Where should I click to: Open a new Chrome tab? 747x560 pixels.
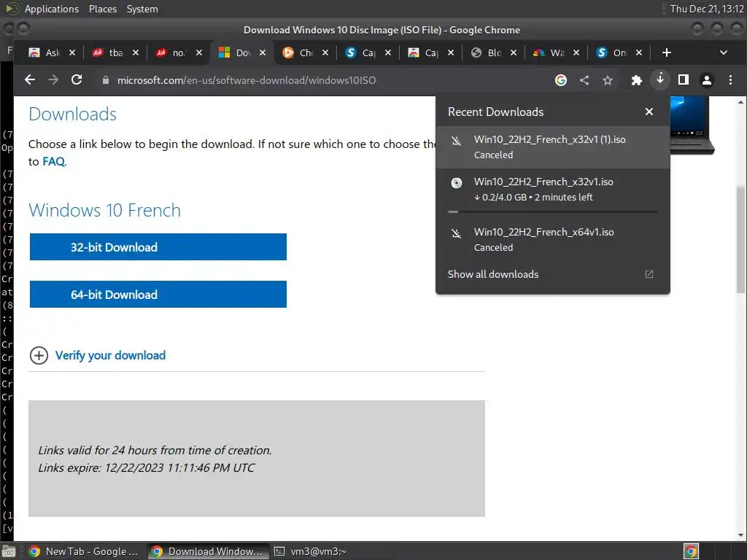[667, 52]
